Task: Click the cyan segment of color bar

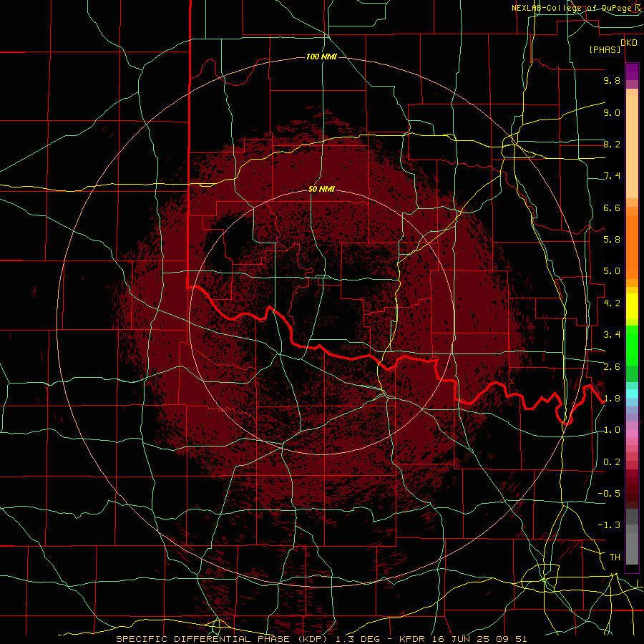Action: pos(632,394)
